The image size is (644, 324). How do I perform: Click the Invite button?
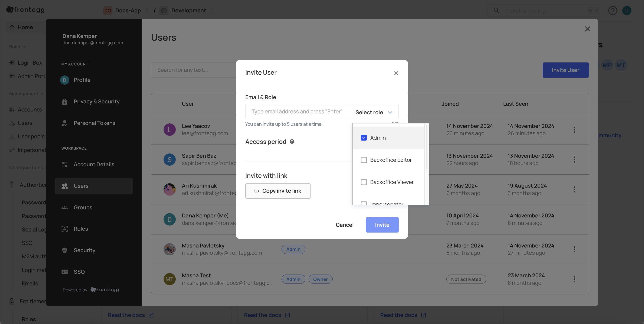382,225
